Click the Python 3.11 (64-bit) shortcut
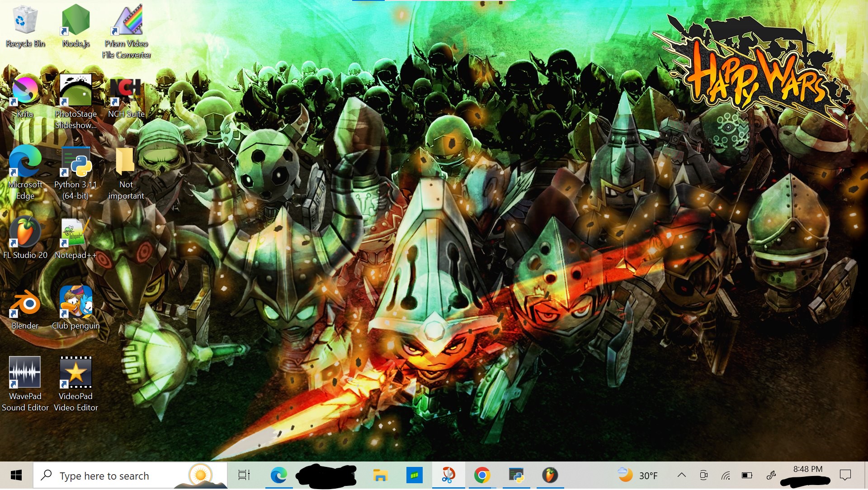 (x=75, y=162)
